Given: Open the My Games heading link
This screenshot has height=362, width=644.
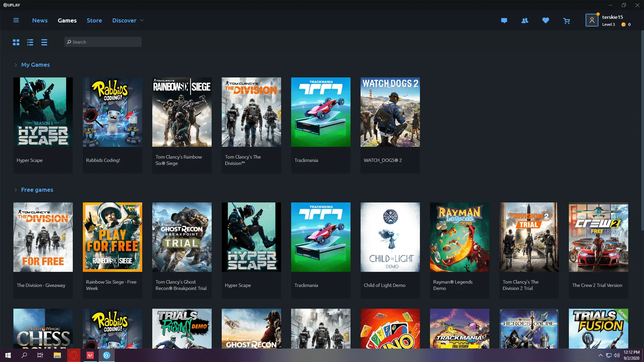Looking at the screenshot, I should click(36, 65).
